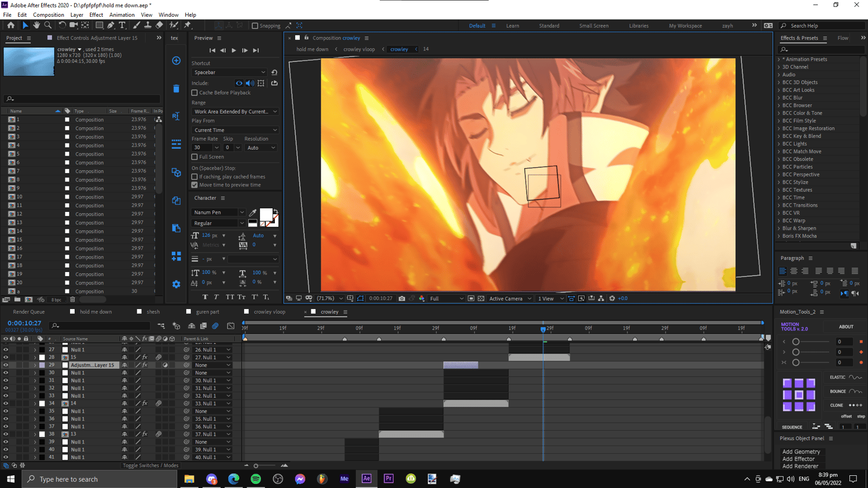
Task: Select the Roto Brush tool
Action: click(174, 25)
